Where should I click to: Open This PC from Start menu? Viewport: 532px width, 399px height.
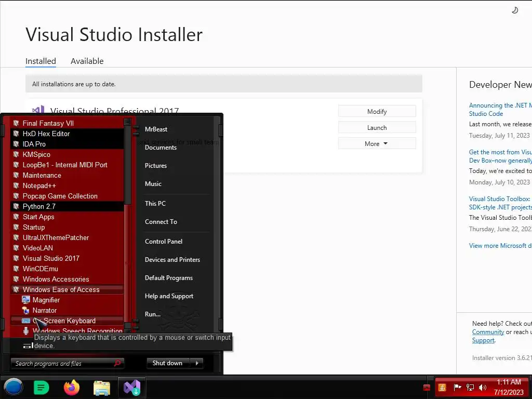point(155,204)
